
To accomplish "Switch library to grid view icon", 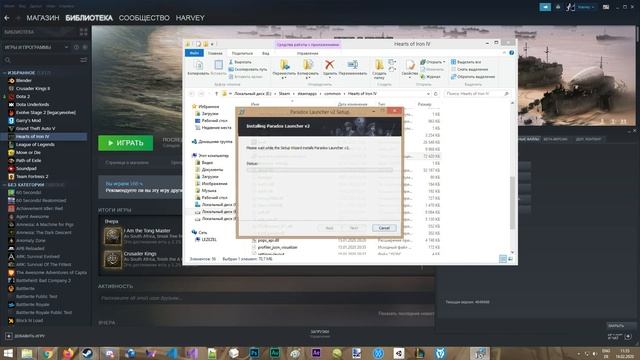I will (x=84, y=32).
